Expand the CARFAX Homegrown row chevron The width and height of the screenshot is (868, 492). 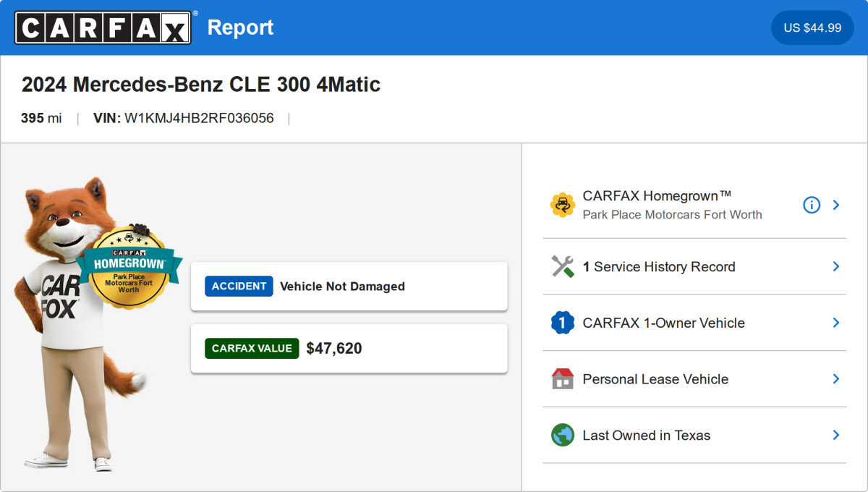(x=836, y=205)
